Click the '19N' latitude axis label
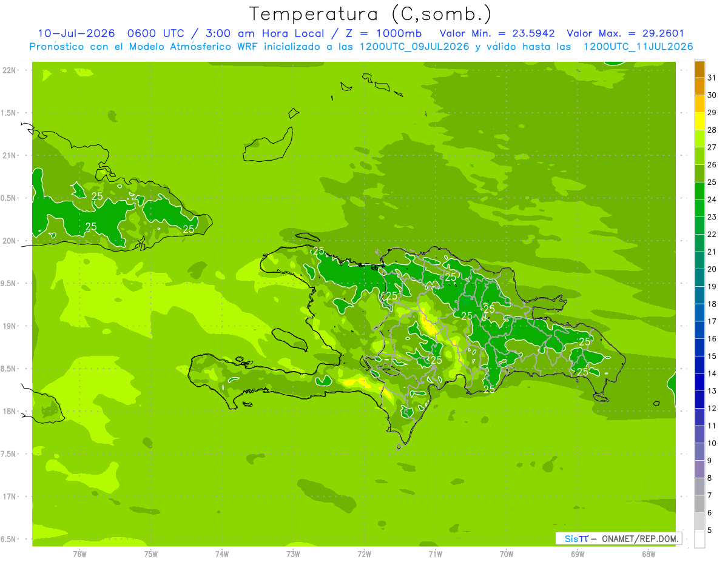Screen dimensions: 728x562 [8, 326]
